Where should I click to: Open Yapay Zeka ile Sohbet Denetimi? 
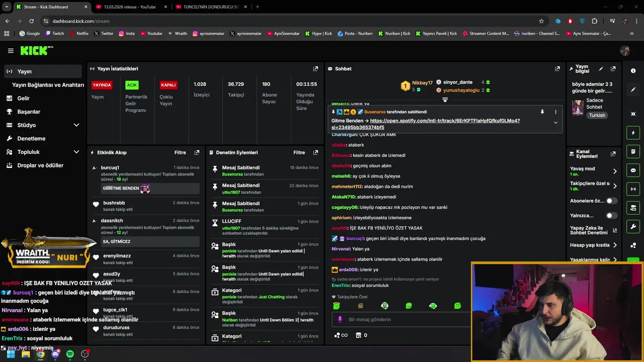[x=594, y=230]
